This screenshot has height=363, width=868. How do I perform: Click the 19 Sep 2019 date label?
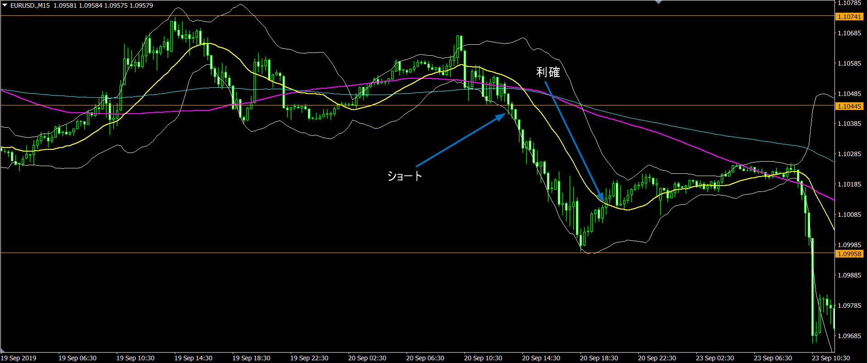click(19, 358)
